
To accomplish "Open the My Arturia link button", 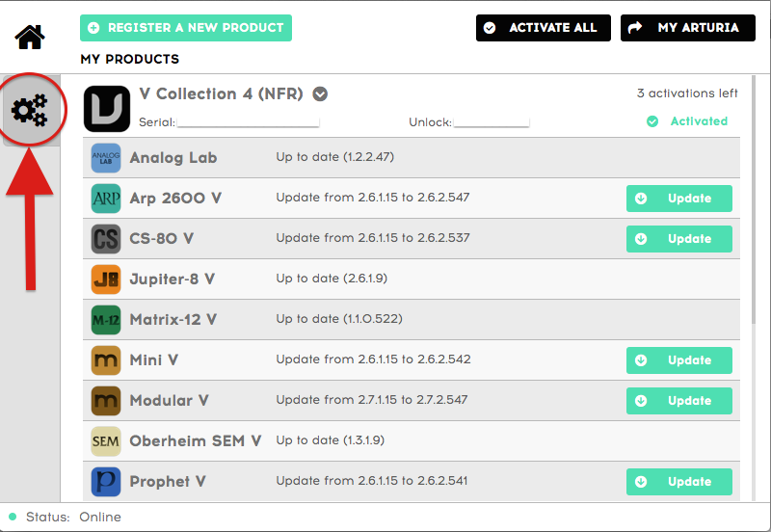I will tap(688, 28).
